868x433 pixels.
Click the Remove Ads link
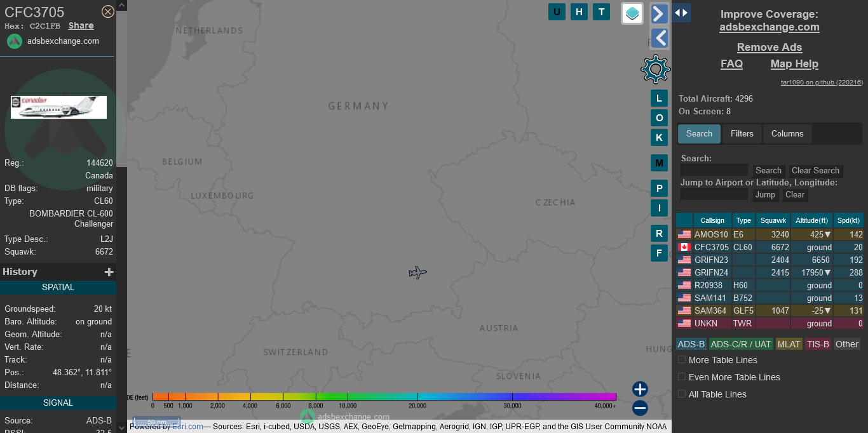coord(770,48)
